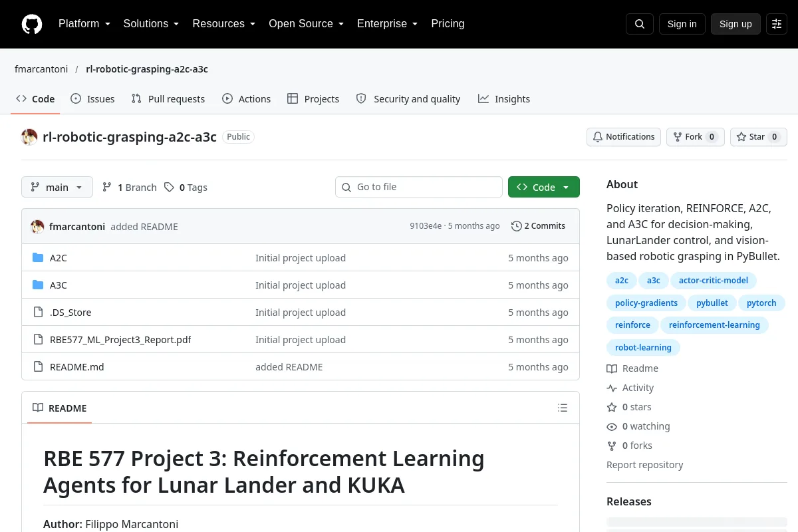Expand the Enterprise menu

(x=388, y=24)
